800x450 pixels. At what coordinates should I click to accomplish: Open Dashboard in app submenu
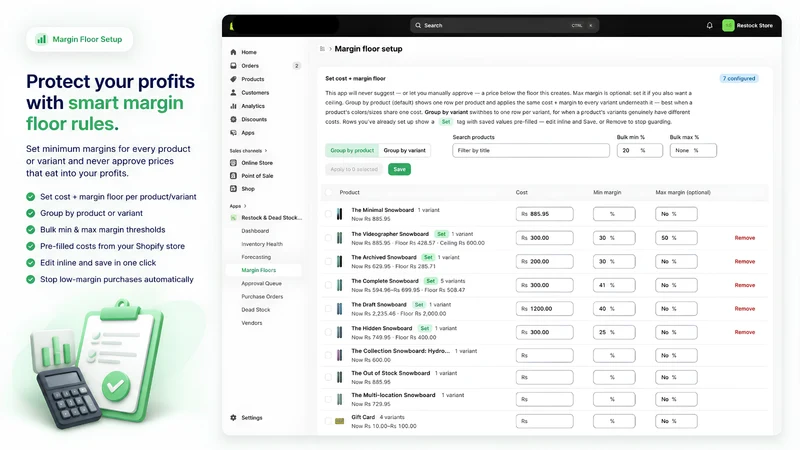coord(255,231)
